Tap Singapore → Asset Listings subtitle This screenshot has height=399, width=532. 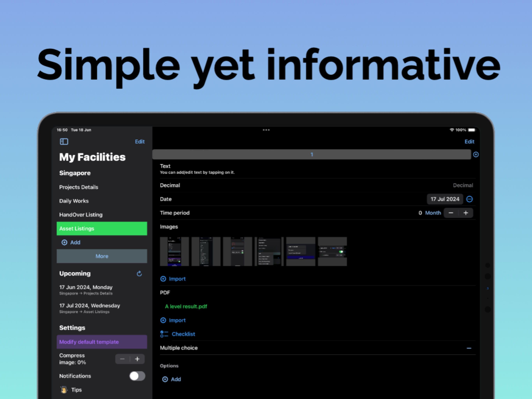[x=84, y=312]
